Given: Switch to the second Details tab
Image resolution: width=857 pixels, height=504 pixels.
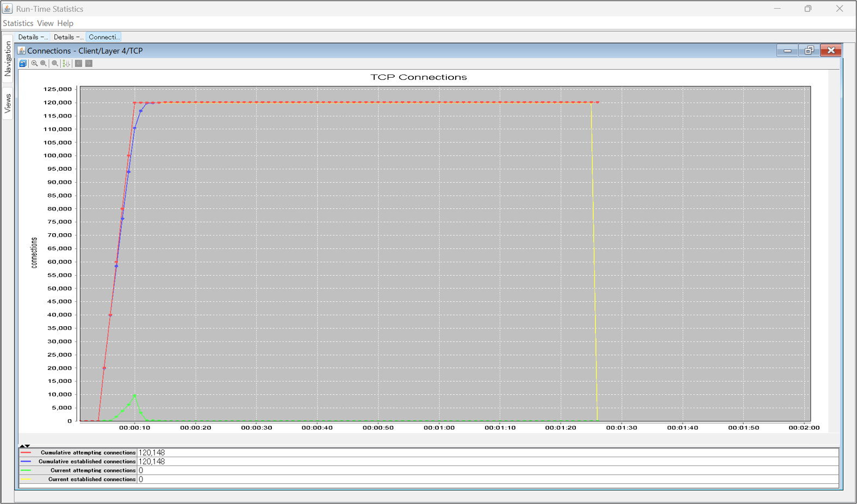Looking at the screenshot, I should (68, 37).
